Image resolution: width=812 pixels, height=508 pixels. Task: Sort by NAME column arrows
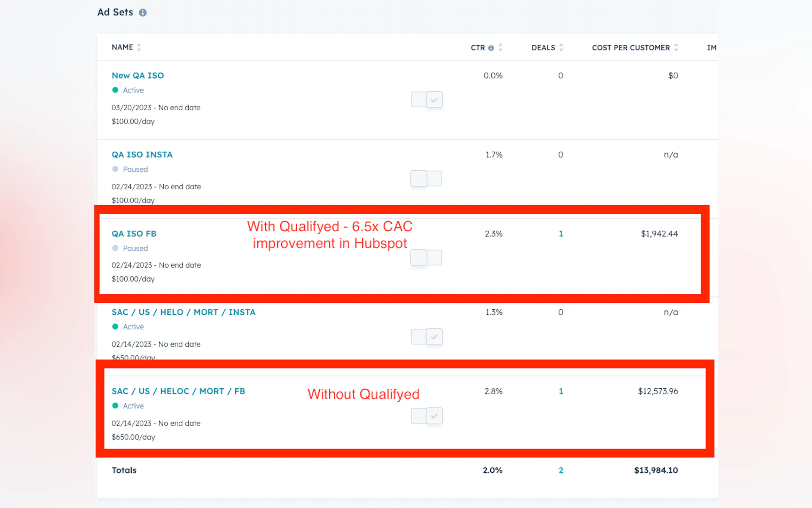coord(139,47)
